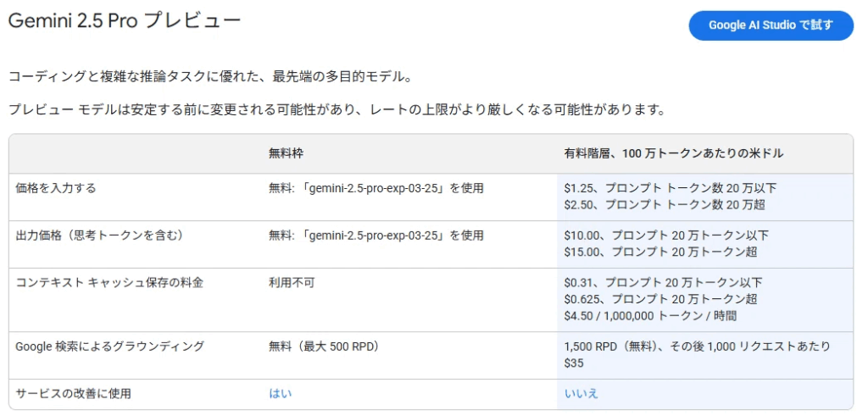868x416 pixels.
Task: Click the コーディングと複雑な推論タスク description paragraph
Action: 210,77
